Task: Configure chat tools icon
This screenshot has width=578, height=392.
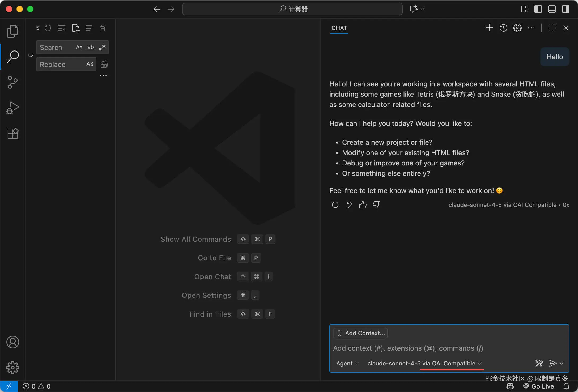Action: pos(539,363)
